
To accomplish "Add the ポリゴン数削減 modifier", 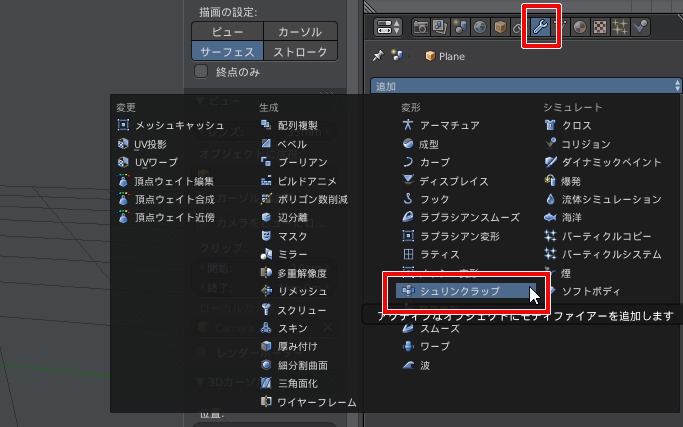I will [x=304, y=199].
